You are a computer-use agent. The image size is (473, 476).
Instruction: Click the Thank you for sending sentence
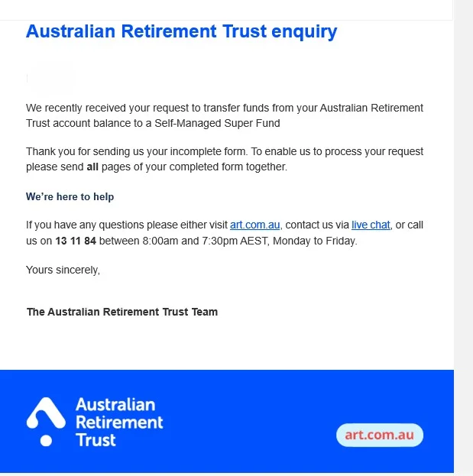click(x=225, y=159)
